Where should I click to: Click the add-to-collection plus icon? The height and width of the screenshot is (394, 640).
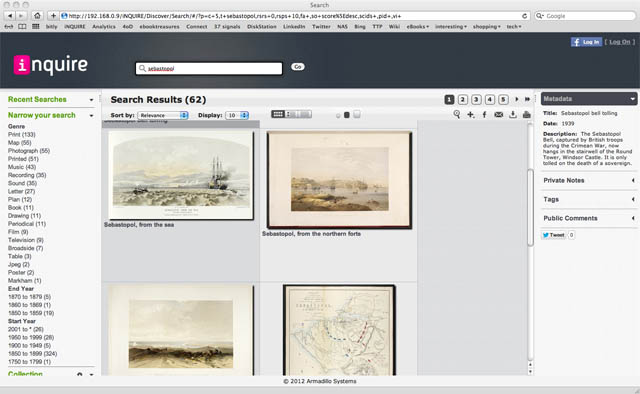[471, 115]
